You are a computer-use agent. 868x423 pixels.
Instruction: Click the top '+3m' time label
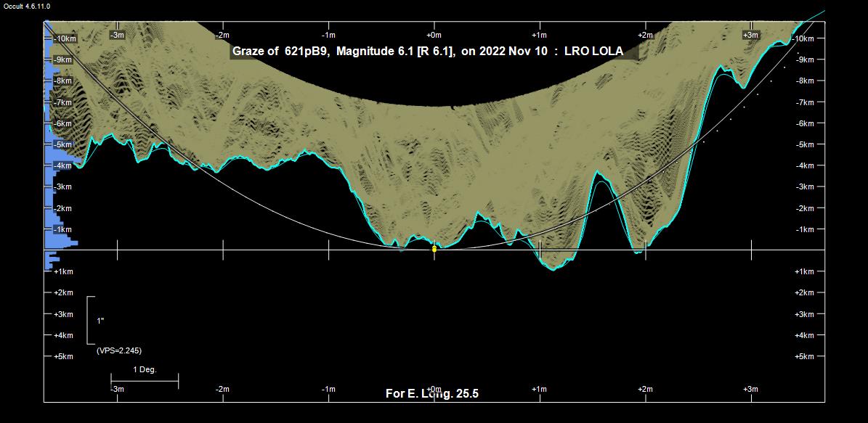tap(750, 35)
